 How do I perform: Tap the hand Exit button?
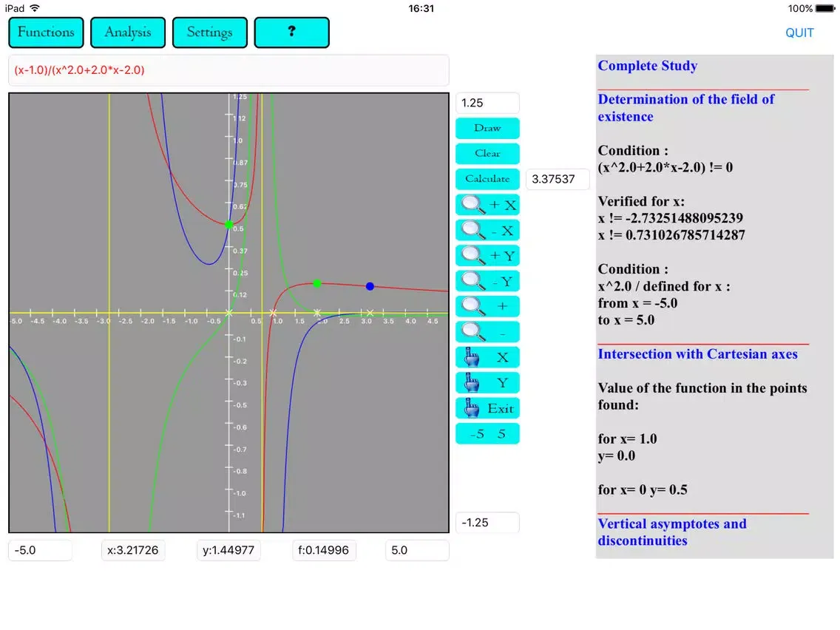point(487,408)
